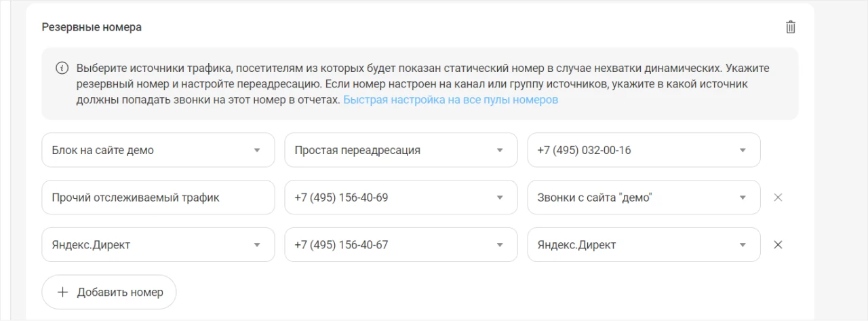Expand the Простая переадресация dropdown

click(401, 150)
